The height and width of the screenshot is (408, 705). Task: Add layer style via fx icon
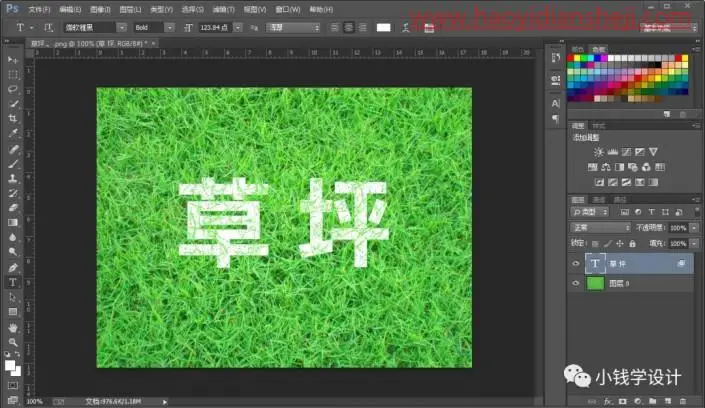(608, 401)
